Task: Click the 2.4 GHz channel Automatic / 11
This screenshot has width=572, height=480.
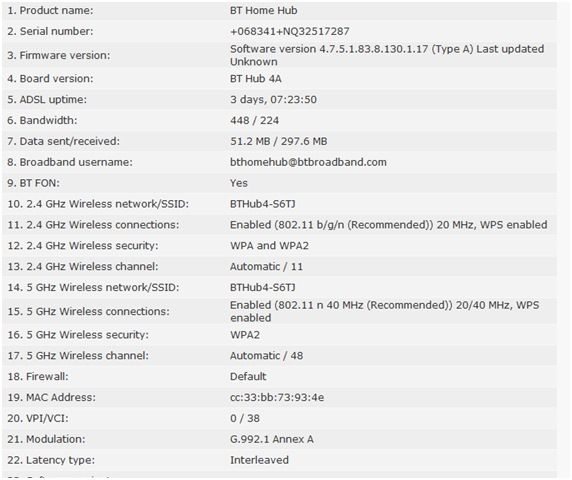Action: 266,267
